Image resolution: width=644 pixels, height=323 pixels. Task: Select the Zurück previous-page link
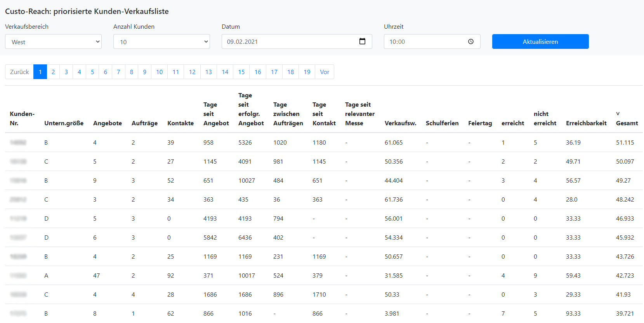pos(19,72)
